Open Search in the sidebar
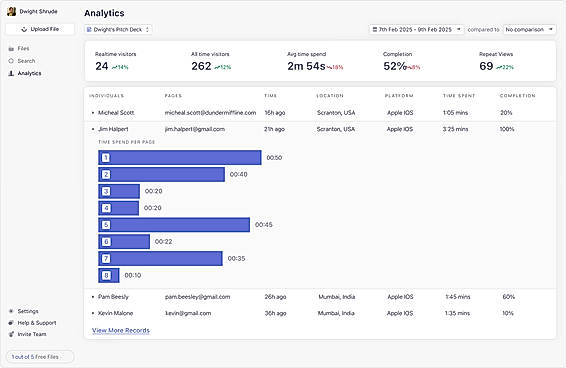This screenshot has width=566, height=368. pos(26,61)
